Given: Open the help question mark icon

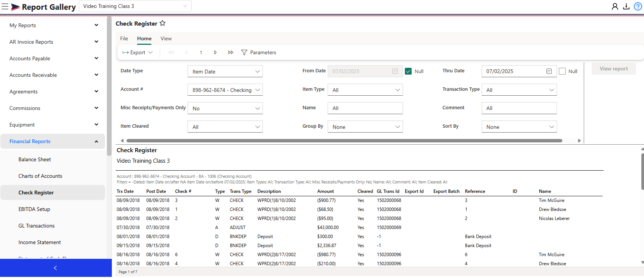Looking at the screenshot, I should [x=638, y=6].
